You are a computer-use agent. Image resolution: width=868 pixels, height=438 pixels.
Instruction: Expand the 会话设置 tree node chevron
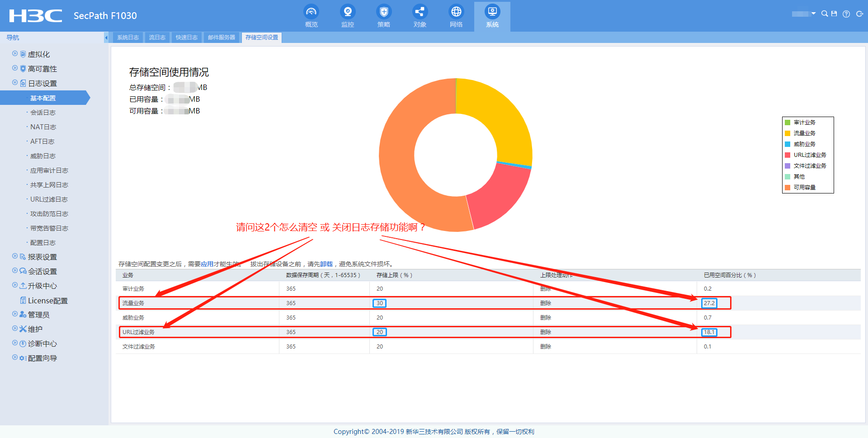(15, 271)
